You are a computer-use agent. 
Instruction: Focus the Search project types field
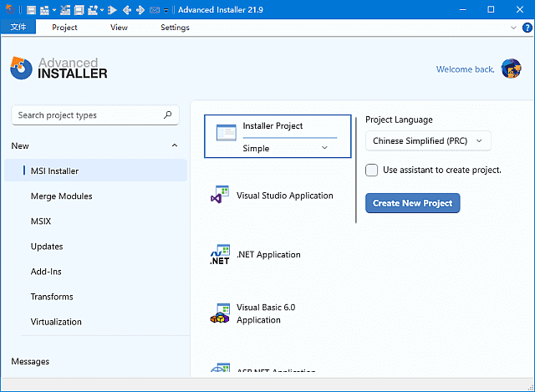coord(95,115)
